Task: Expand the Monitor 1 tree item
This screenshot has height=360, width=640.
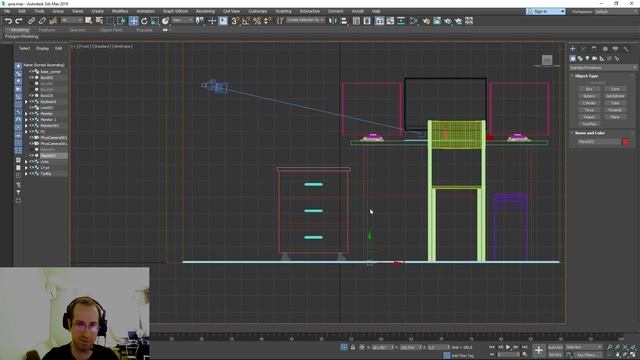Action: tap(26, 120)
